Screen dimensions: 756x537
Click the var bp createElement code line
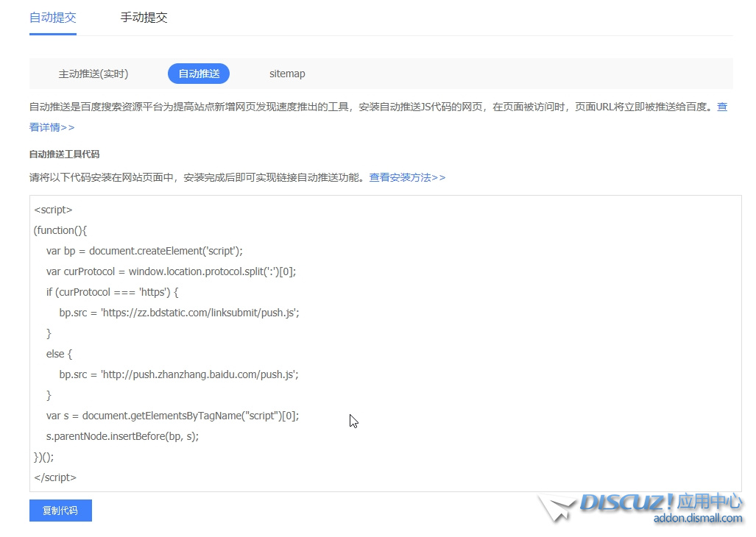click(x=144, y=251)
